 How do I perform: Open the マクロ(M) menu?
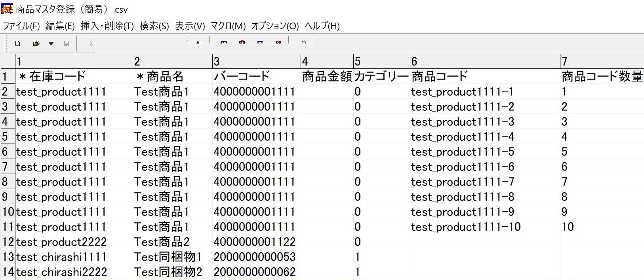(228, 26)
